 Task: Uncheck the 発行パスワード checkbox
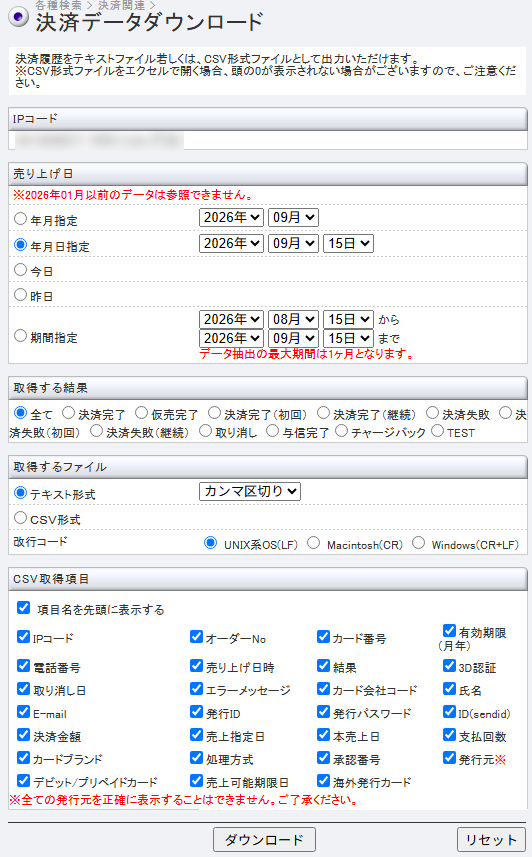click(323, 712)
